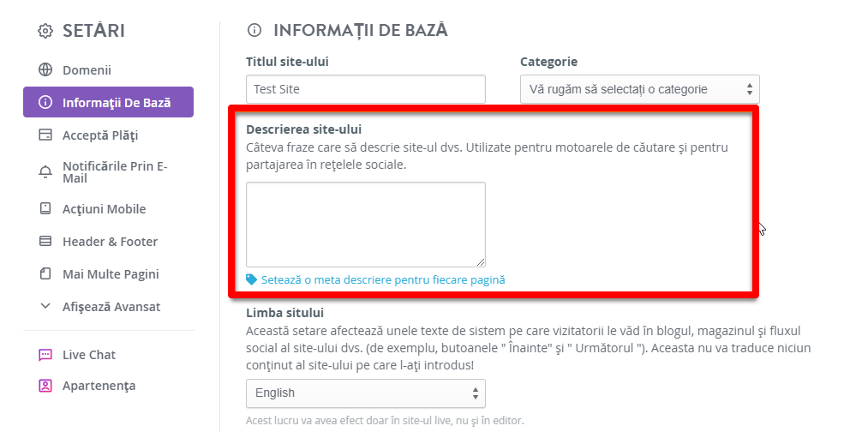Open the Categorie dropdown
Image resolution: width=868 pixels, height=432 pixels.
[640, 89]
